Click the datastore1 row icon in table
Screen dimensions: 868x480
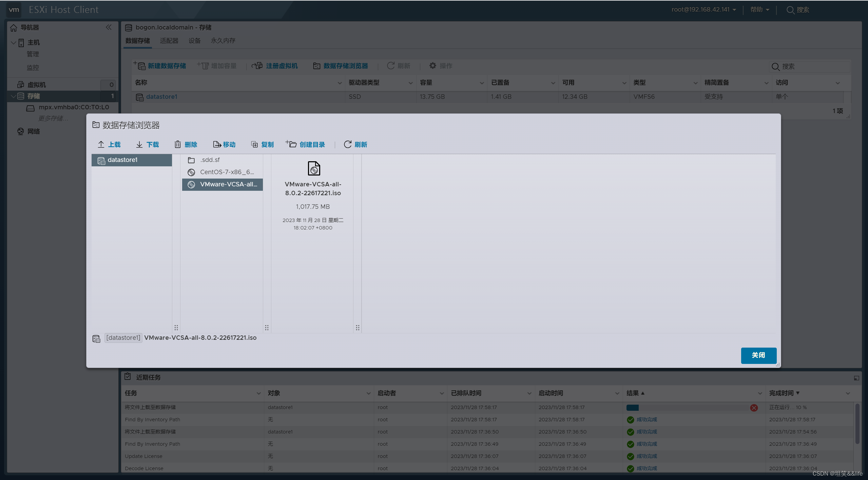(139, 97)
